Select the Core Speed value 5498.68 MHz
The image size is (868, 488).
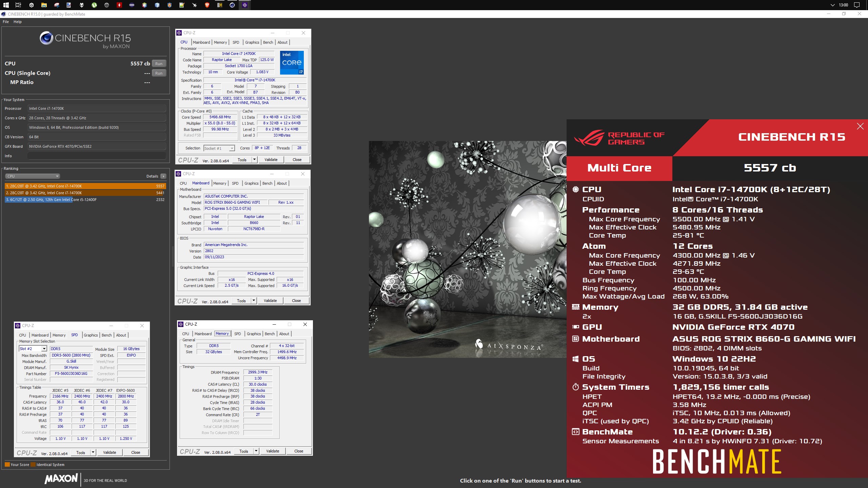(220, 117)
